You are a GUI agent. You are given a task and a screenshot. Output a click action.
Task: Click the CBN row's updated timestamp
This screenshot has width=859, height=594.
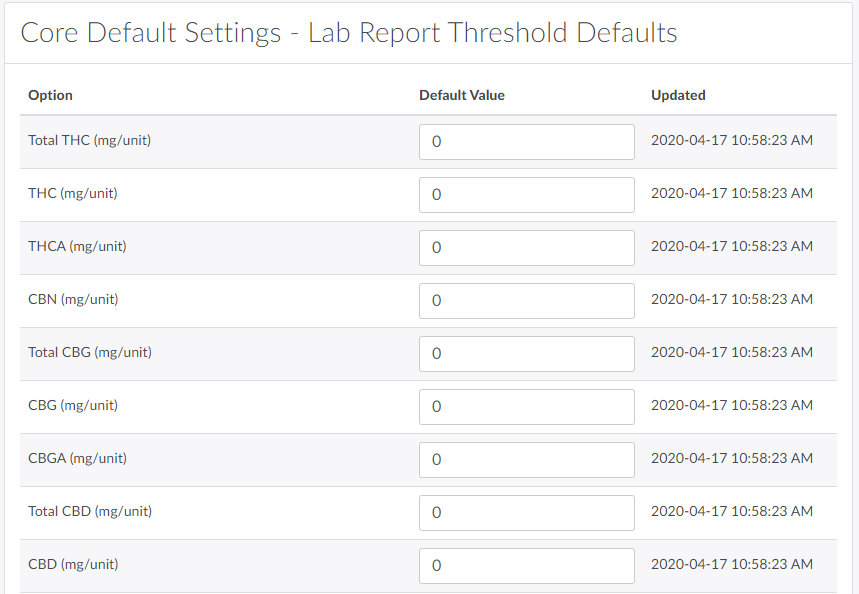tap(731, 300)
